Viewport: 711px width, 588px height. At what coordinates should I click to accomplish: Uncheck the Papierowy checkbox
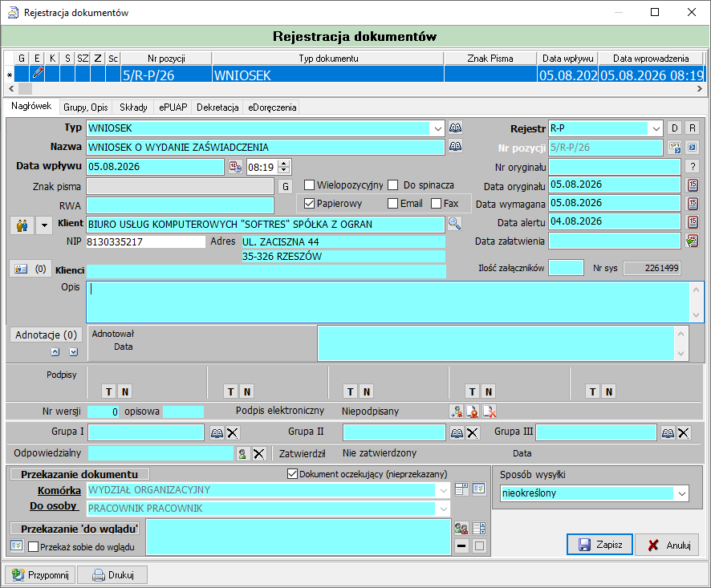tap(309, 204)
